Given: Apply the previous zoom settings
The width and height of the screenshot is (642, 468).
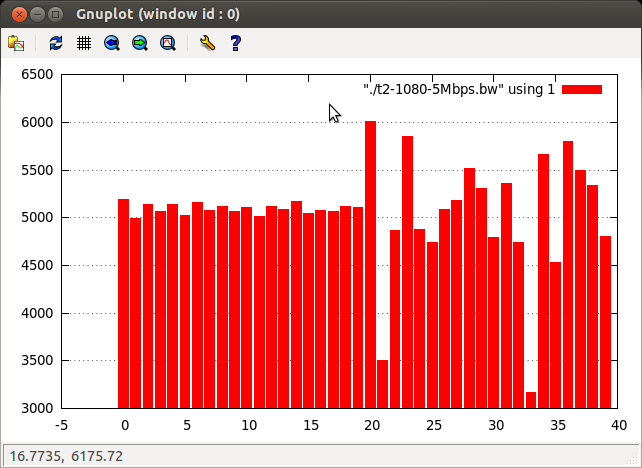Looking at the screenshot, I should [x=112, y=43].
